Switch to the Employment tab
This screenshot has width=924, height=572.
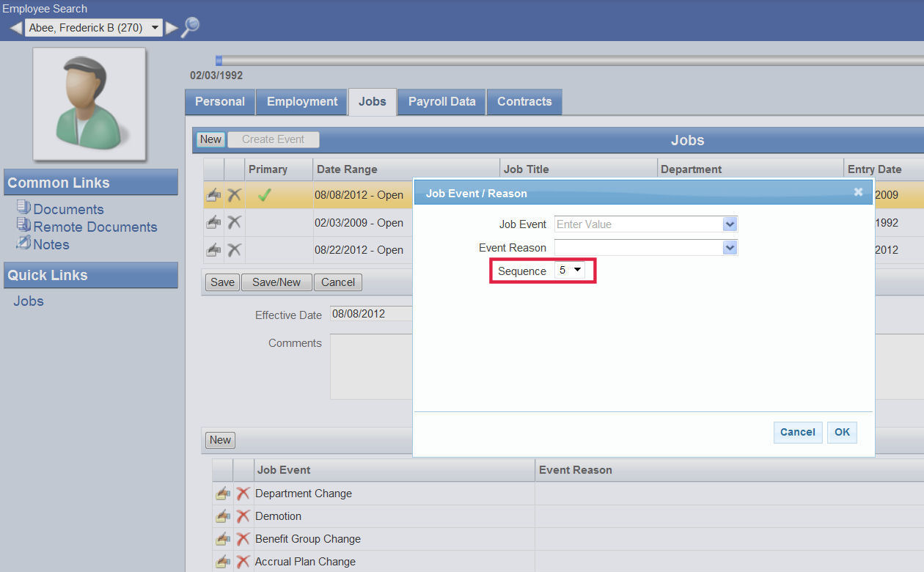[x=301, y=102]
